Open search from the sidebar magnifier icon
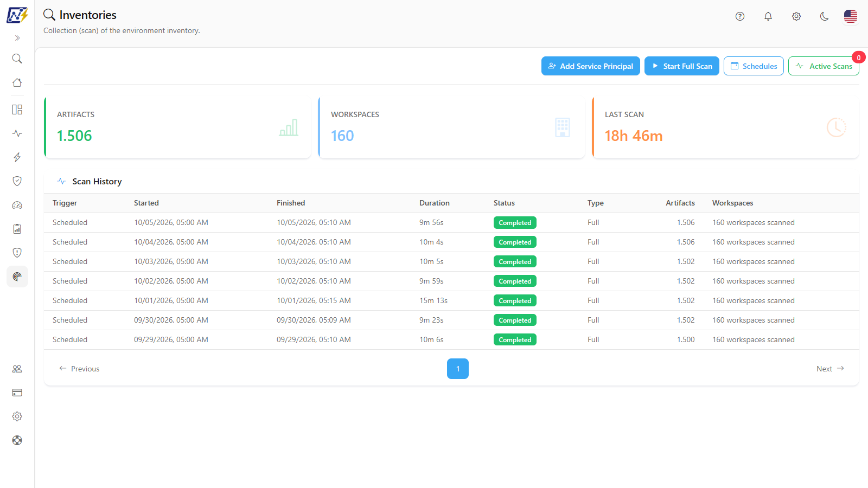Image resolution: width=868 pixels, height=488 pixels. pos(17,59)
